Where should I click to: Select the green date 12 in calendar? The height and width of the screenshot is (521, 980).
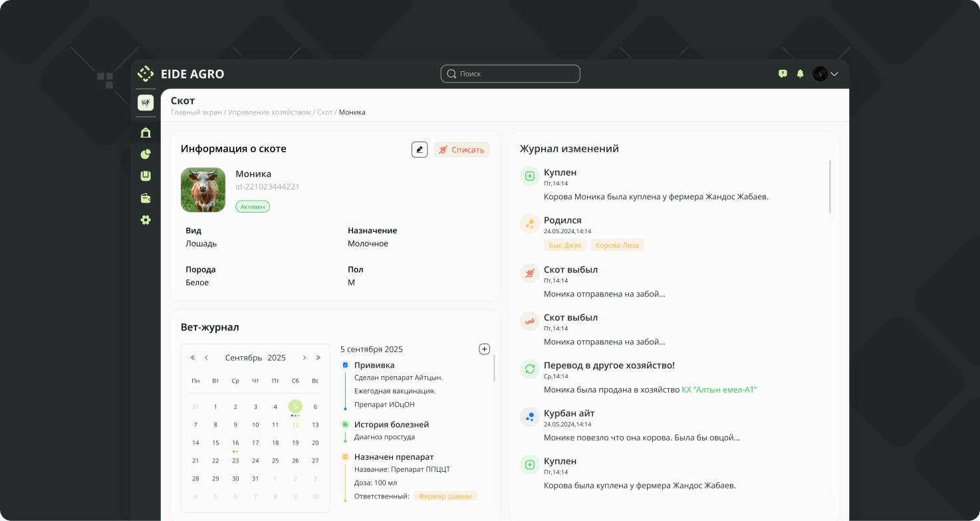[x=295, y=425]
